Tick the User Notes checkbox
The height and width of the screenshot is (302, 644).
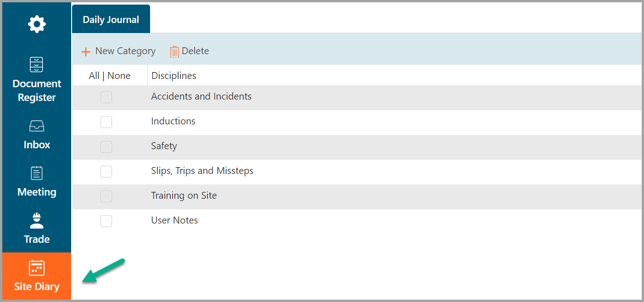(106, 221)
